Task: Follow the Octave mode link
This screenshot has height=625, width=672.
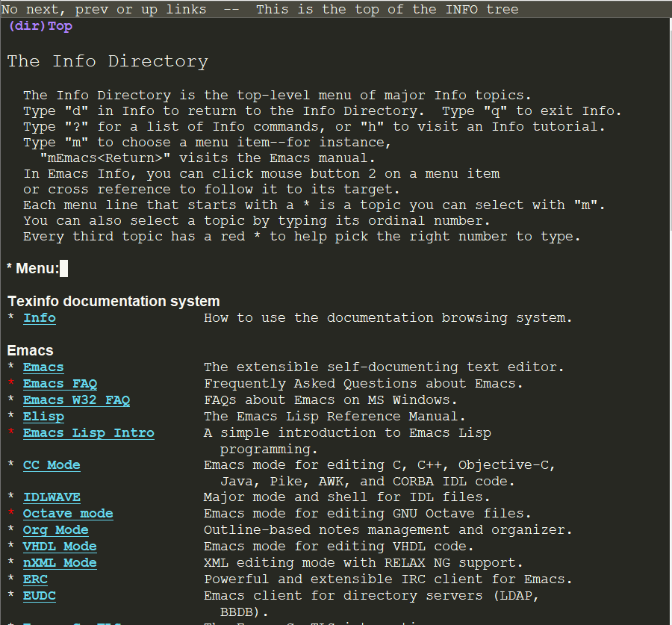Action: pos(68,513)
